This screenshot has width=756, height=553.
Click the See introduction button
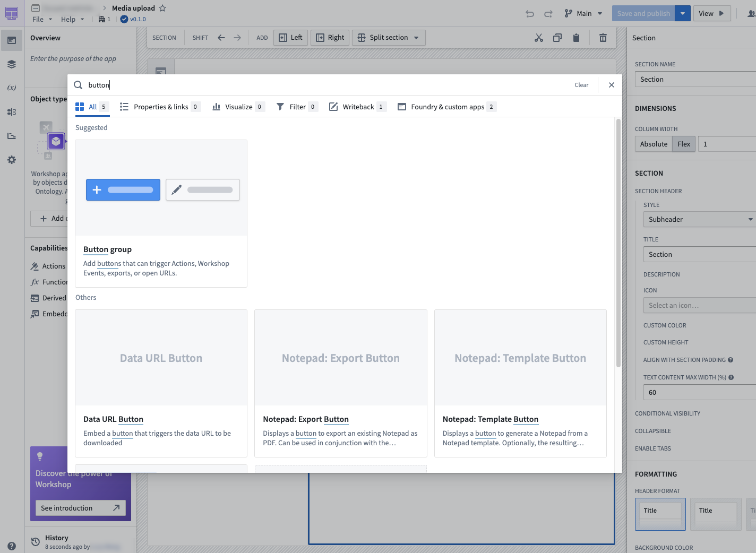(x=81, y=508)
